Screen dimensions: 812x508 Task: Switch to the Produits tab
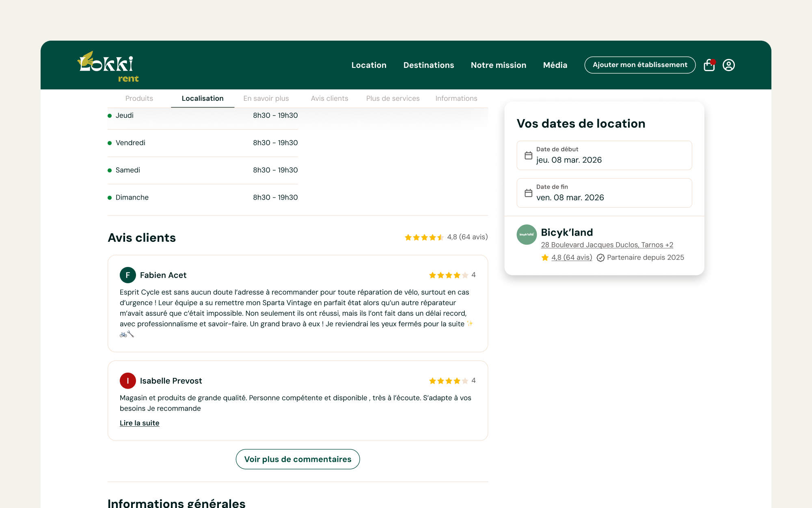pyautogui.click(x=139, y=98)
